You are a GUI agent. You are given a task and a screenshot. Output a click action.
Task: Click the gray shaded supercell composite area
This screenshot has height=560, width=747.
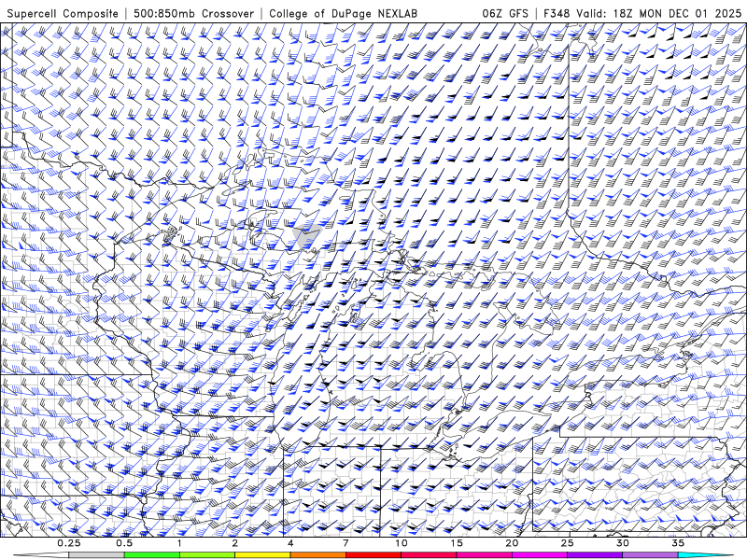[306, 236]
